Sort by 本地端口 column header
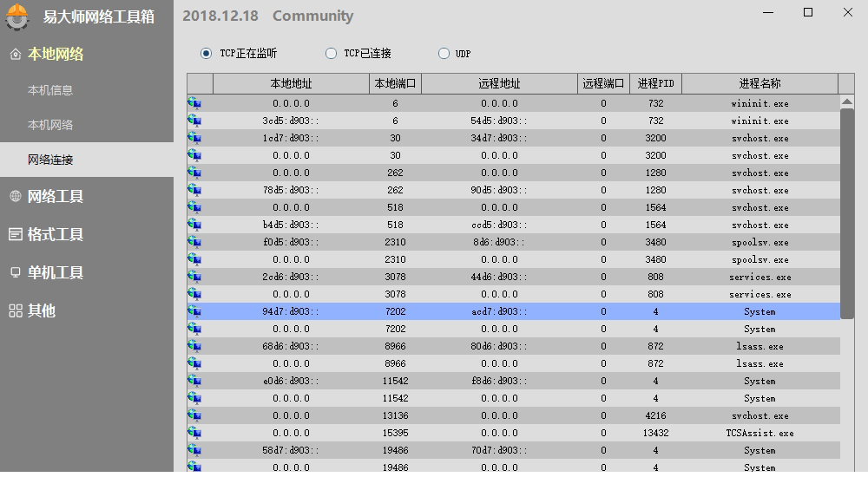 (x=395, y=83)
